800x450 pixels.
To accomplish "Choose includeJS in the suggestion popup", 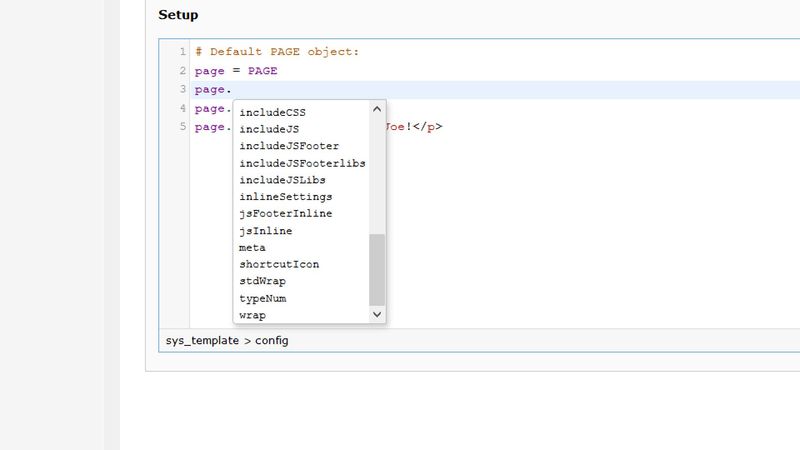I will pos(269,129).
